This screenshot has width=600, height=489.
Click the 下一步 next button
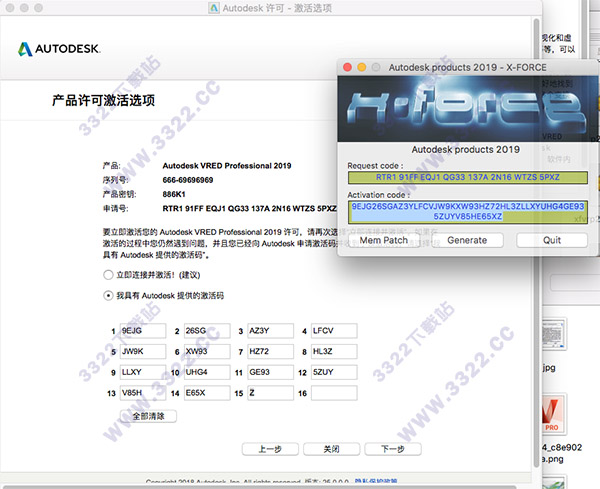tap(393, 449)
